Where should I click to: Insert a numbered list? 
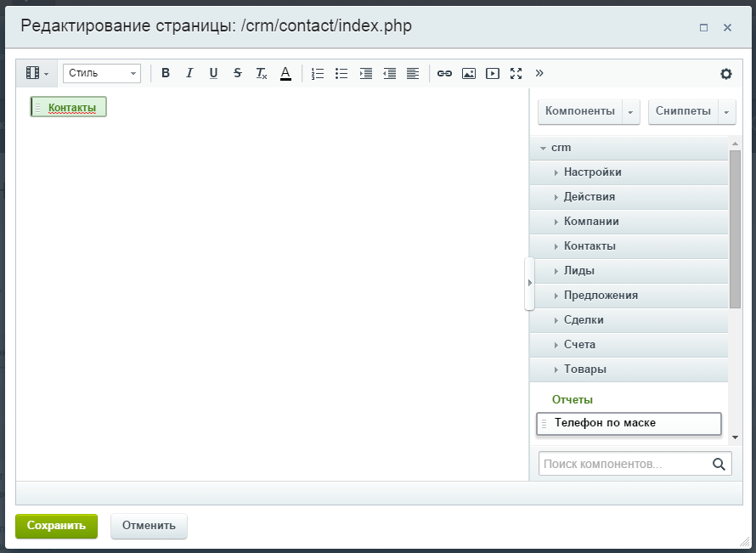[x=318, y=74]
